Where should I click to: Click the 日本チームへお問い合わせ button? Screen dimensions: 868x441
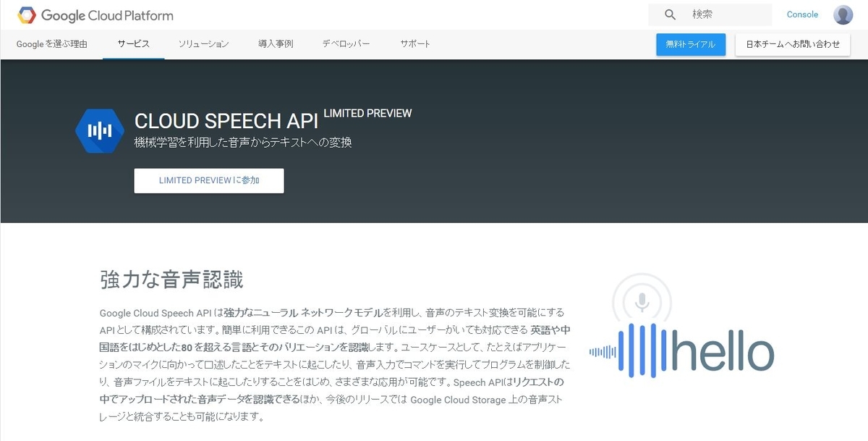[x=792, y=44]
